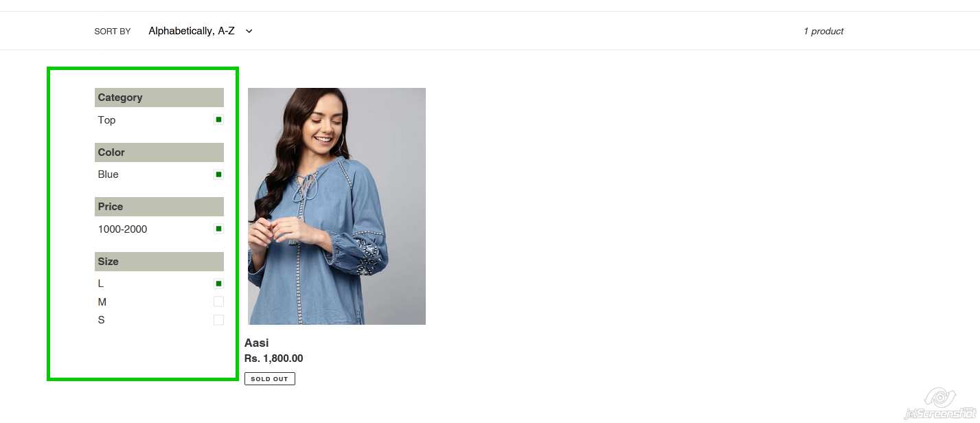The width and height of the screenshot is (980, 423).
Task: Collapse the Size filter header
Action: click(159, 262)
